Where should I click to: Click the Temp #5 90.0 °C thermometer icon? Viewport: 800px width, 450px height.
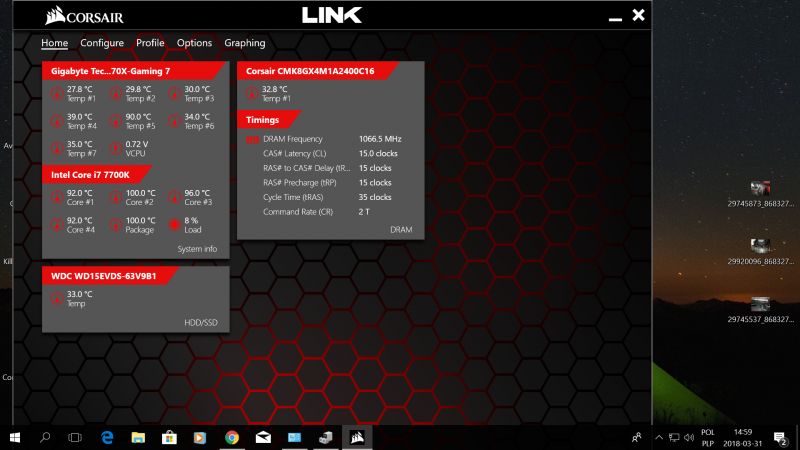click(x=116, y=121)
